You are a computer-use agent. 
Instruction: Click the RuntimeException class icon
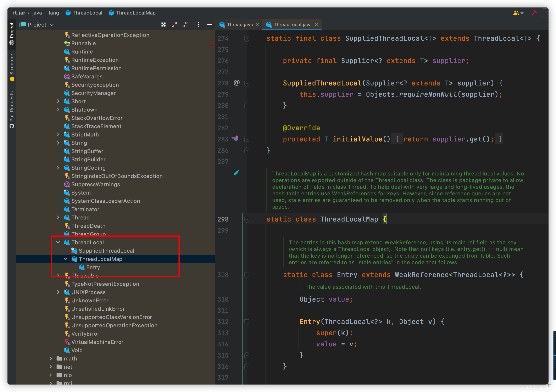(x=67, y=60)
